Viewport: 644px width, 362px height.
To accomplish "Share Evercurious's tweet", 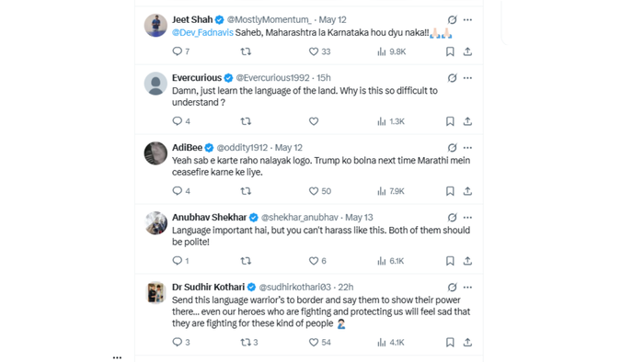I will pos(467,121).
